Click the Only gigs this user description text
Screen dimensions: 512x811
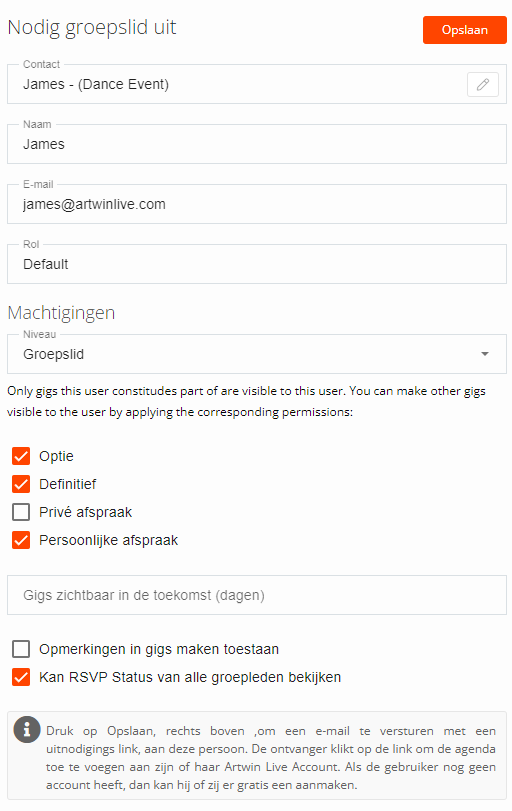click(x=247, y=401)
